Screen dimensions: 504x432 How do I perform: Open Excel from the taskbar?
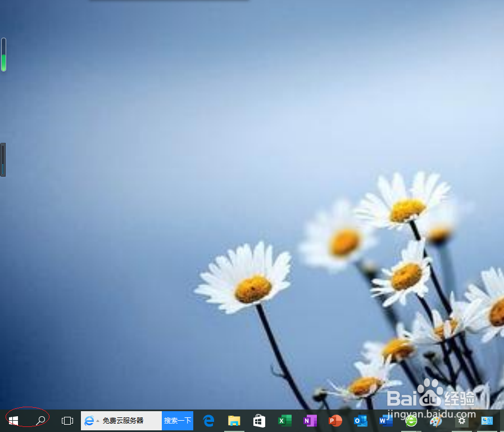pyautogui.click(x=284, y=420)
